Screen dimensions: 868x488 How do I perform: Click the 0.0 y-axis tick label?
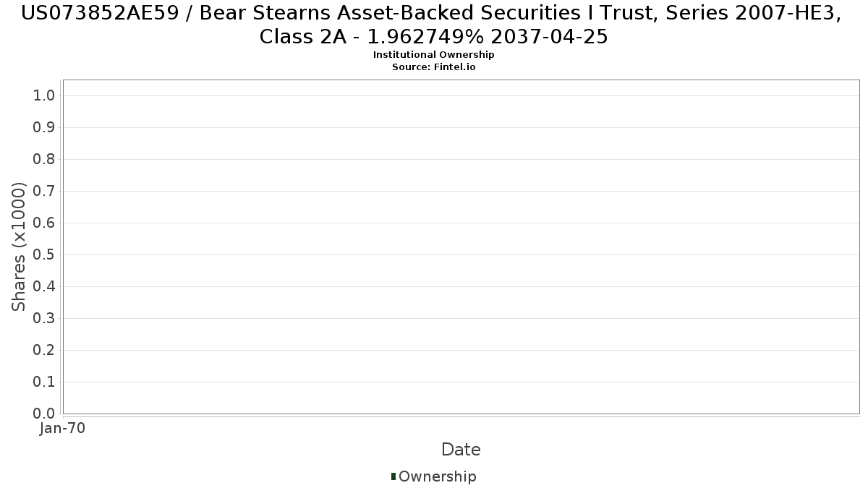[44, 414]
